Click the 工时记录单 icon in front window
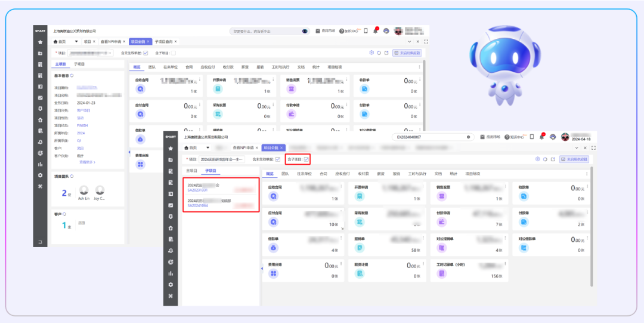 442,273
